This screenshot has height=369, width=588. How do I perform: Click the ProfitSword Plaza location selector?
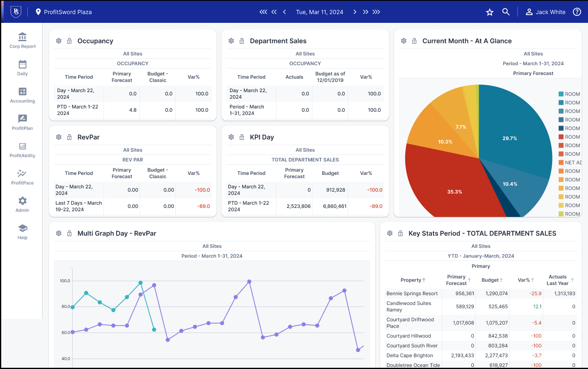[64, 12]
